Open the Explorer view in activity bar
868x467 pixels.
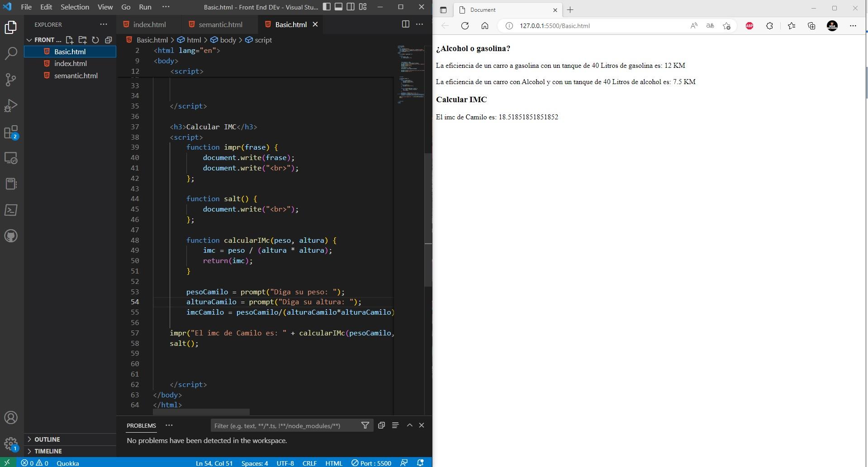click(x=11, y=28)
